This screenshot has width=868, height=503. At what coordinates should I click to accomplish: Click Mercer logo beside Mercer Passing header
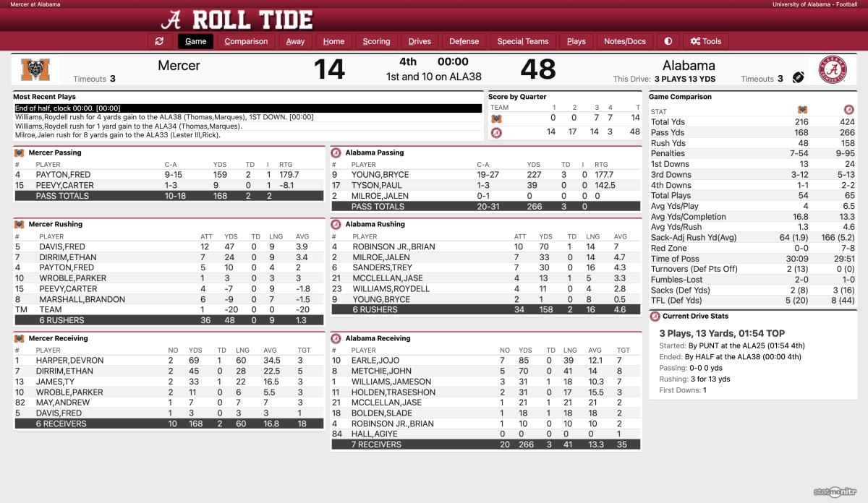tap(19, 152)
